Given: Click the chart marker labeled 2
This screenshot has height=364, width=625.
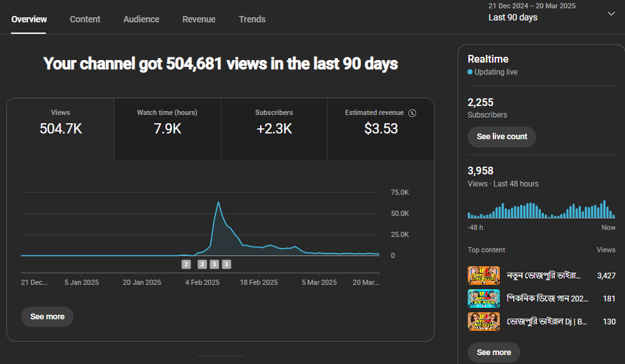Looking at the screenshot, I should click(186, 264).
